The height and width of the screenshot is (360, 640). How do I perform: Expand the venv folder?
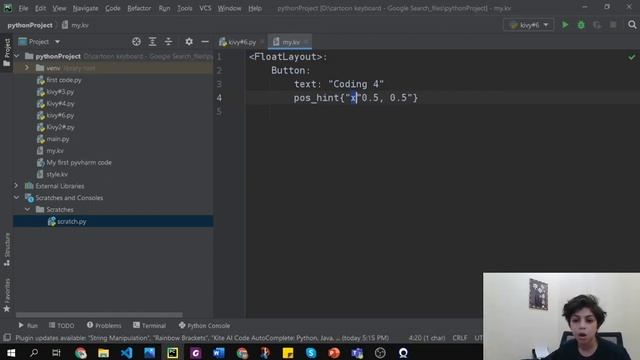coord(27,68)
